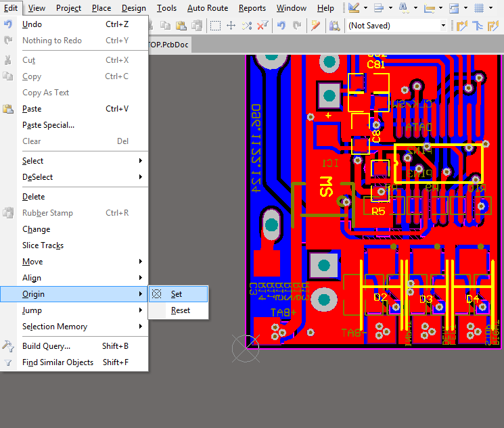
Task: Choose Change from the Edit menu
Action: (x=74, y=229)
